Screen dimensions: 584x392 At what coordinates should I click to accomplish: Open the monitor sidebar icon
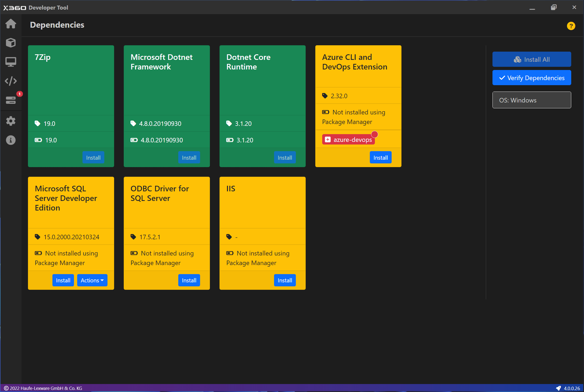click(11, 62)
